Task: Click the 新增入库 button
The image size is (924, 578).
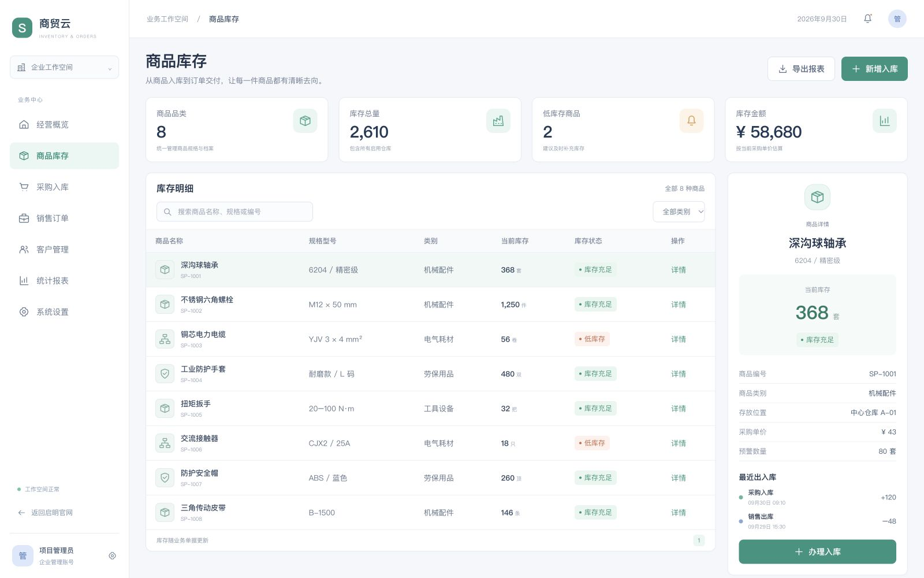Action: [x=874, y=69]
